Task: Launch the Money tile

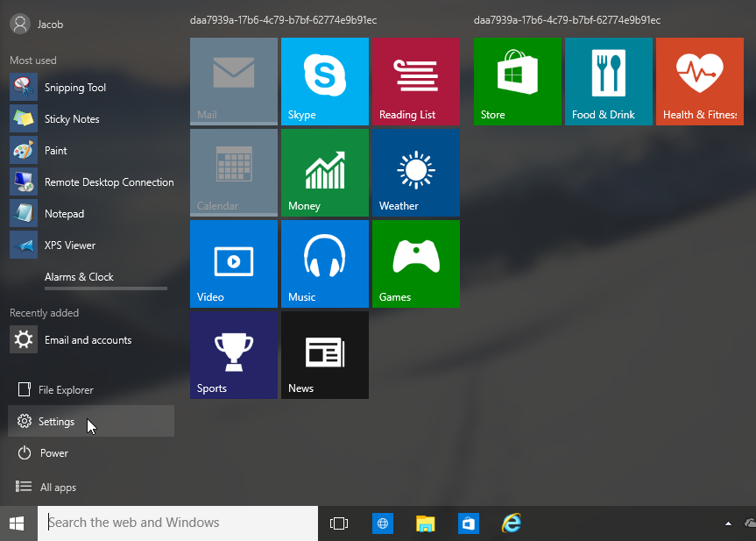Action: tap(325, 173)
